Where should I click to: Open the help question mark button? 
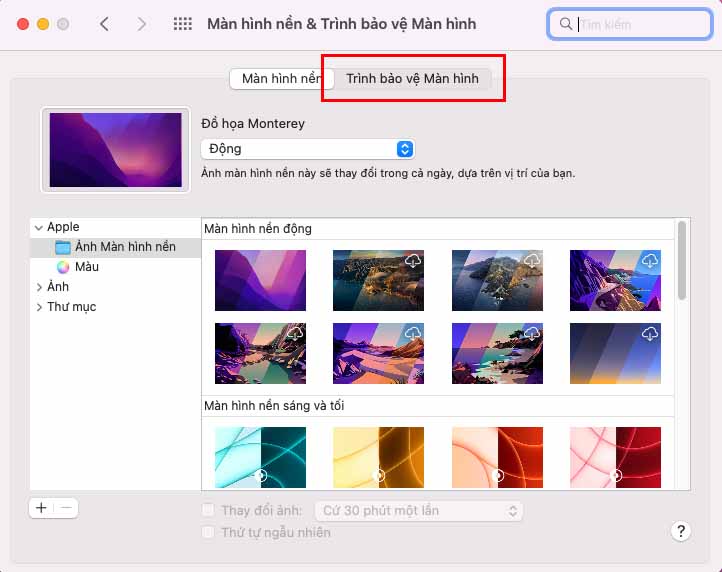click(681, 531)
